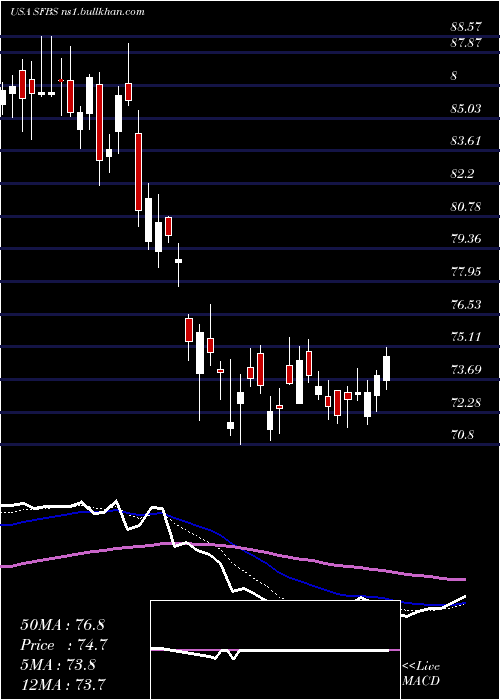Click the USA SFBS ns1.bullkhan.com header
Image resolution: width=500 pixels, height=700 pixels.
point(77,12)
